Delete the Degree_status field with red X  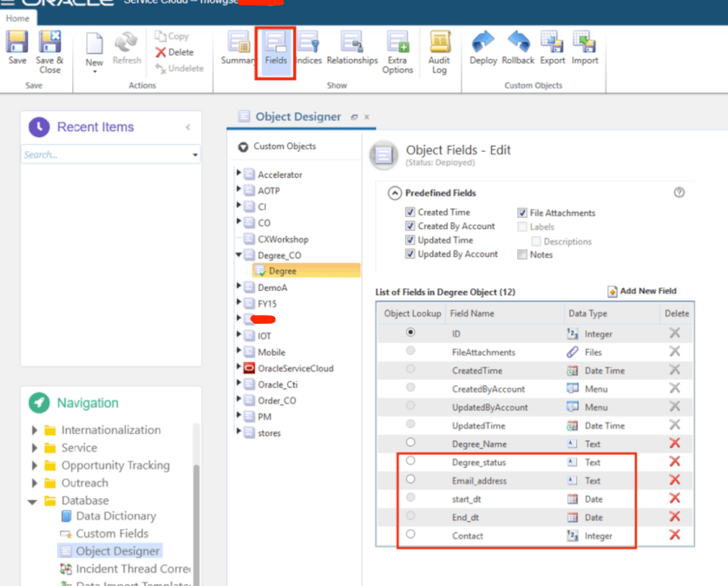click(x=674, y=462)
